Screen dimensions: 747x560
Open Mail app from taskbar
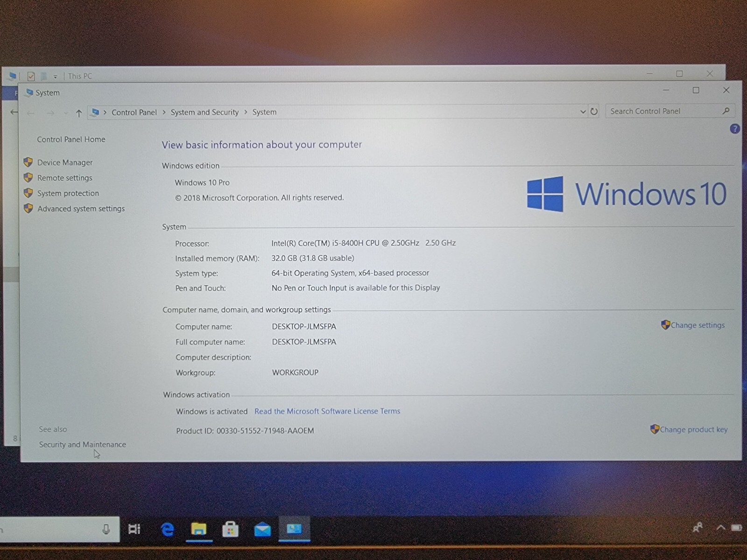tap(262, 530)
